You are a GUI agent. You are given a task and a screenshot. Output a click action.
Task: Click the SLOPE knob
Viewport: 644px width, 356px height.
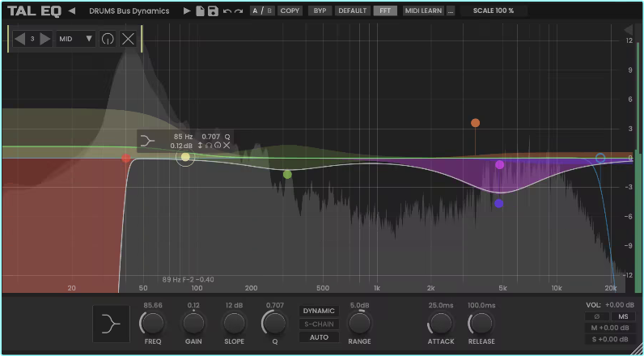click(234, 324)
